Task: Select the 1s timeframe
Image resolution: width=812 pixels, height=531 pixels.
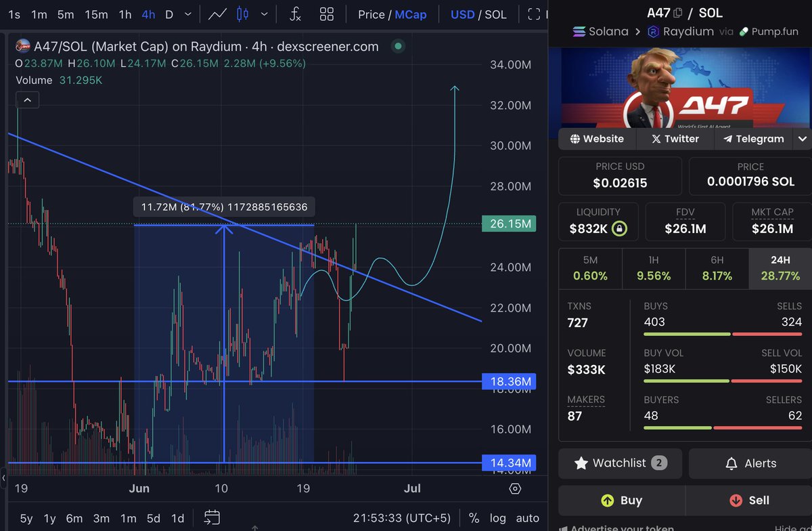Action: pyautogui.click(x=14, y=14)
